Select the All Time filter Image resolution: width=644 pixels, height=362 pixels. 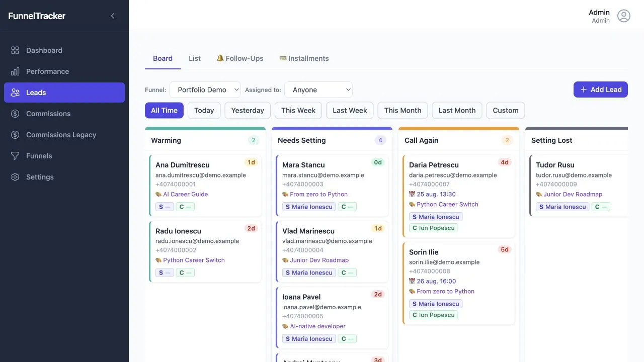[x=164, y=111]
